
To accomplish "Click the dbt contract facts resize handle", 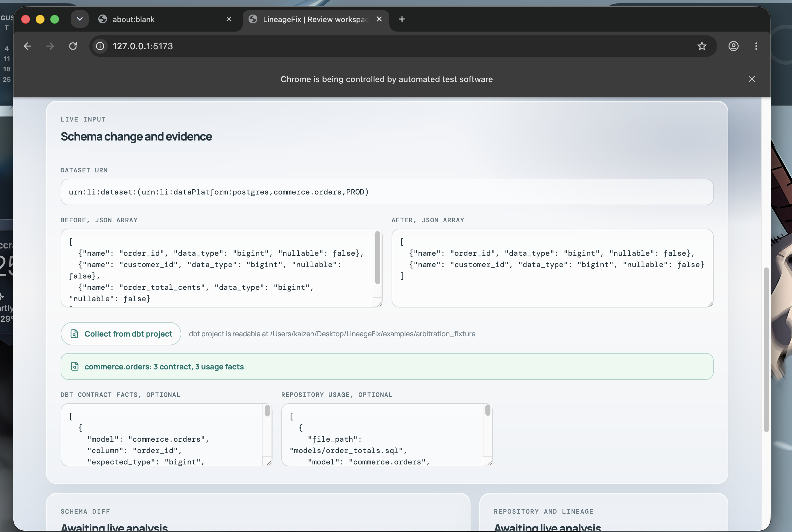I will 269,463.
